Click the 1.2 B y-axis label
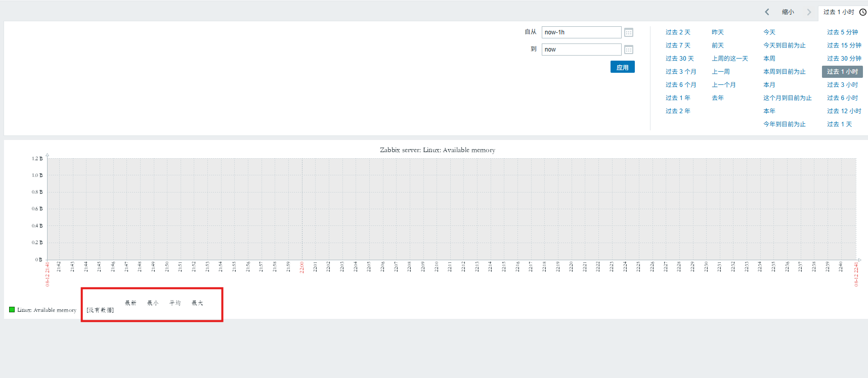Viewport: 868px width, 378px height. point(37,159)
